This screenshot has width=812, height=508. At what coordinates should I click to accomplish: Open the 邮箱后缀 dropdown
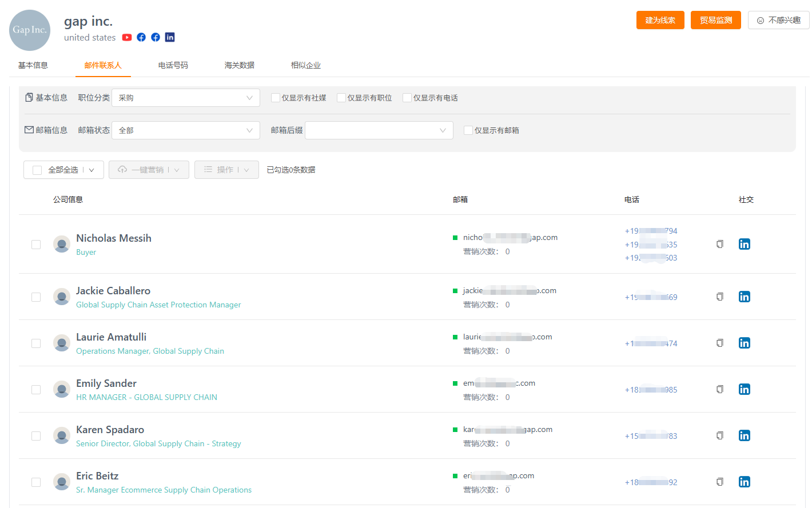[379, 130]
